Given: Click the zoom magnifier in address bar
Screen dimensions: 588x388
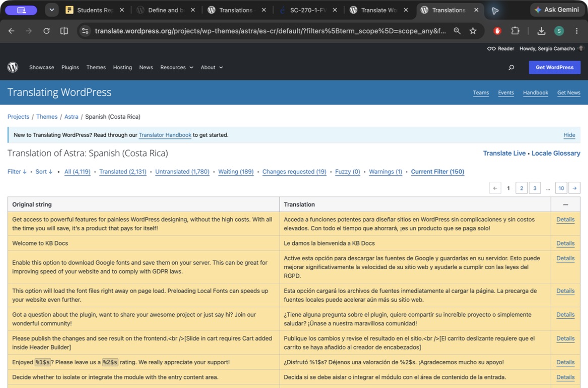Looking at the screenshot, I should [457, 31].
